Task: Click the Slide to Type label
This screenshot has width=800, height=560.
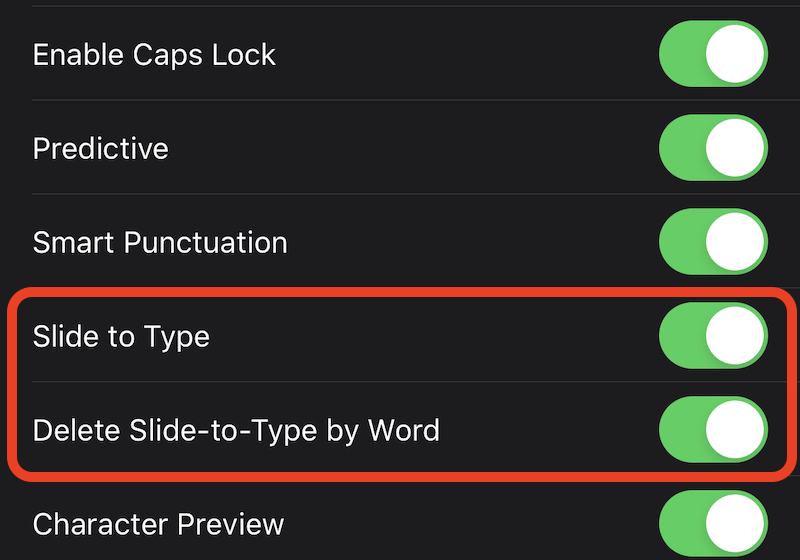Action: [x=121, y=337]
